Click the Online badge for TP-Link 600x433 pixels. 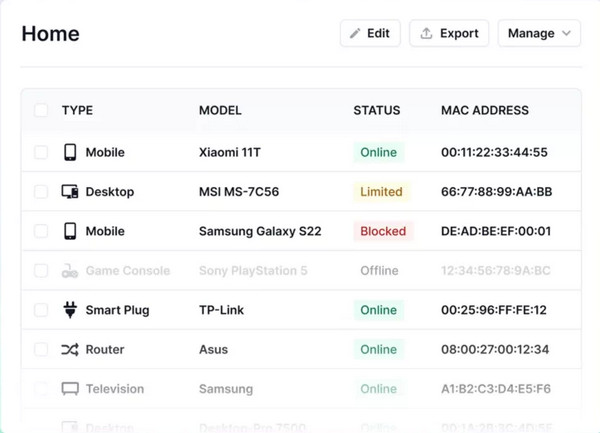tap(378, 310)
